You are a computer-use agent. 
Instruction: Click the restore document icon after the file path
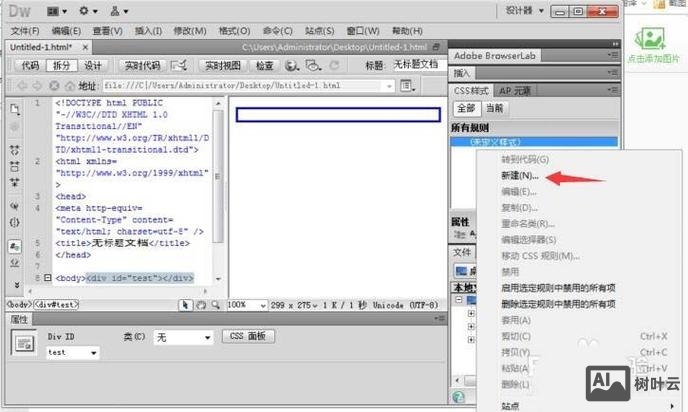[436, 47]
